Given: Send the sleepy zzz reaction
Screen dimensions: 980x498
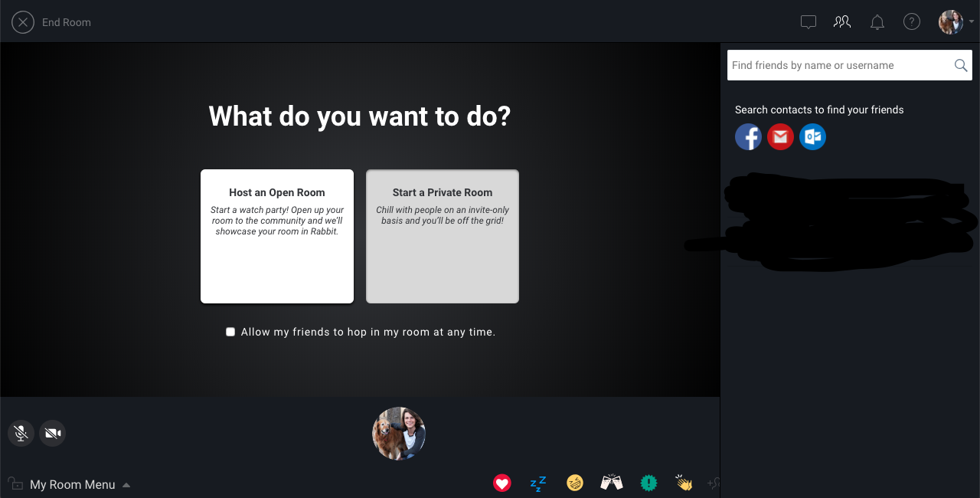Looking at the screenshot, I should [x=538, y=483].
